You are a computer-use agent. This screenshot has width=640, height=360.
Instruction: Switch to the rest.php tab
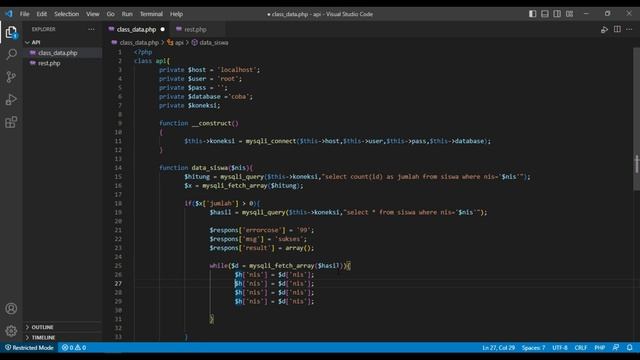(195, 29)
